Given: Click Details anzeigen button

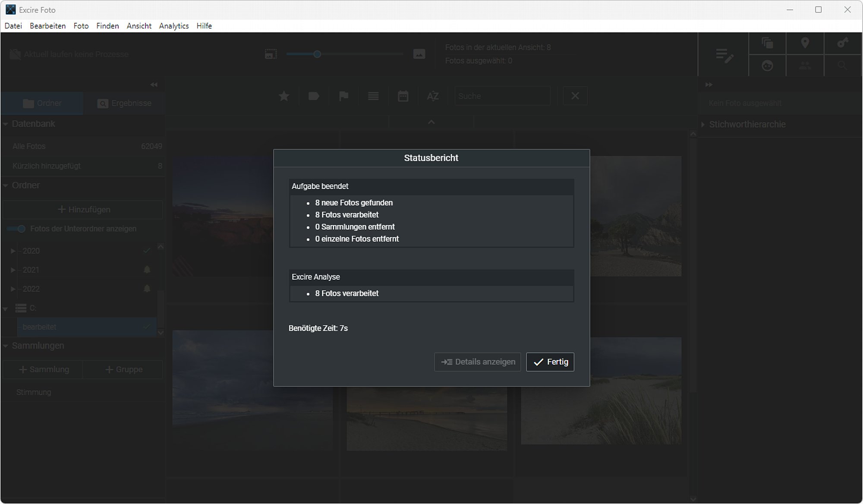Looking at the screenshot, I should [478, 362].
